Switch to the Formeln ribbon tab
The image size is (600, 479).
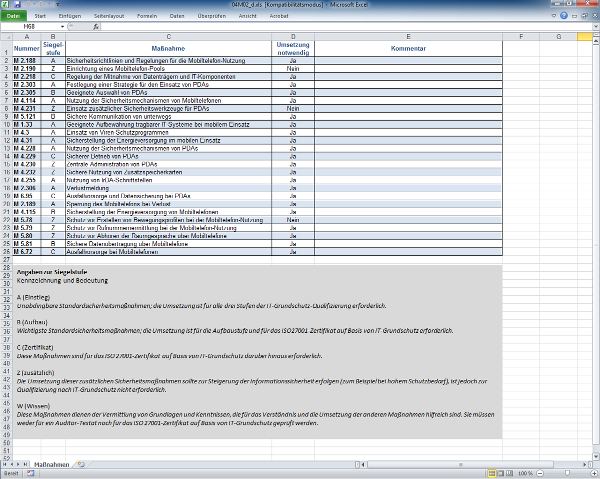(x=146, y=17)
